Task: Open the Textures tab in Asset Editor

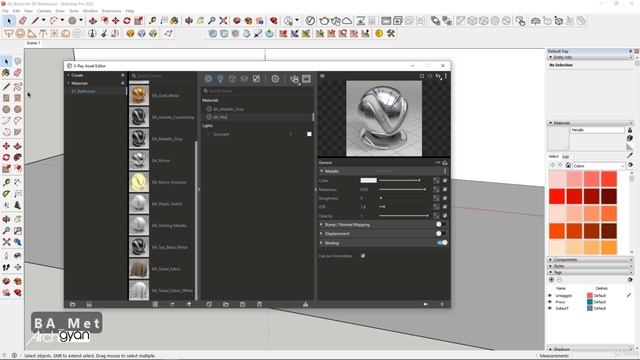Action: click(256, 79)
